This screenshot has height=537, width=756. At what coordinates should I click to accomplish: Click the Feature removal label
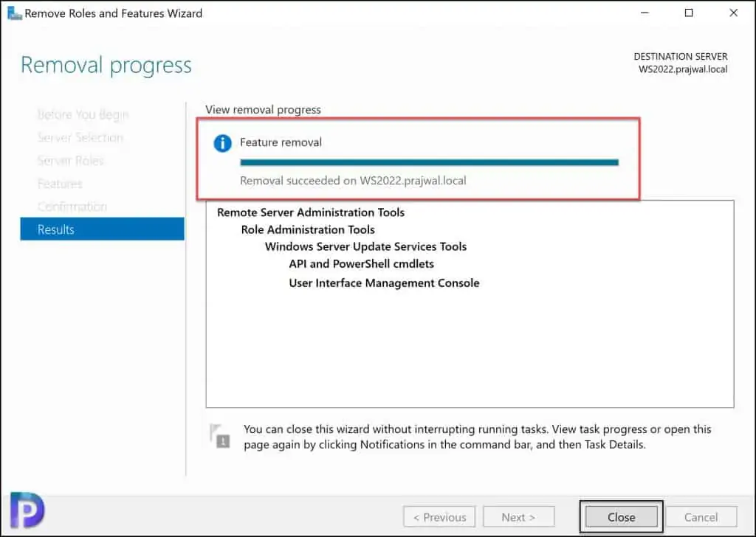pos(281,142)
